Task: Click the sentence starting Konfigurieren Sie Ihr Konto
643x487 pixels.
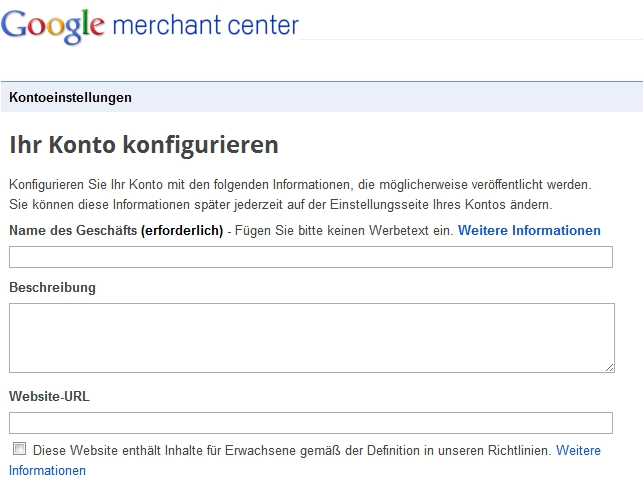Action: coord(300,184)
